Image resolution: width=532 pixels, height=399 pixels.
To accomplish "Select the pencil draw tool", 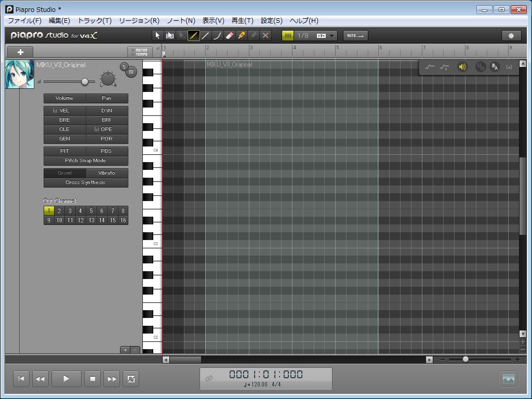I will point(194,36).
